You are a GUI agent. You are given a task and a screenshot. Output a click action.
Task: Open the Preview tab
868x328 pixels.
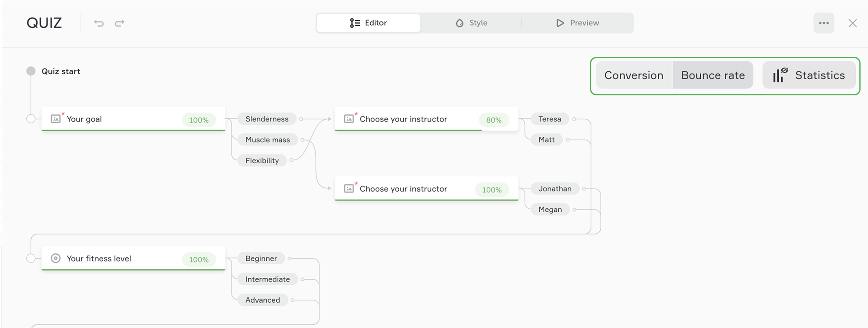[577, 23]
